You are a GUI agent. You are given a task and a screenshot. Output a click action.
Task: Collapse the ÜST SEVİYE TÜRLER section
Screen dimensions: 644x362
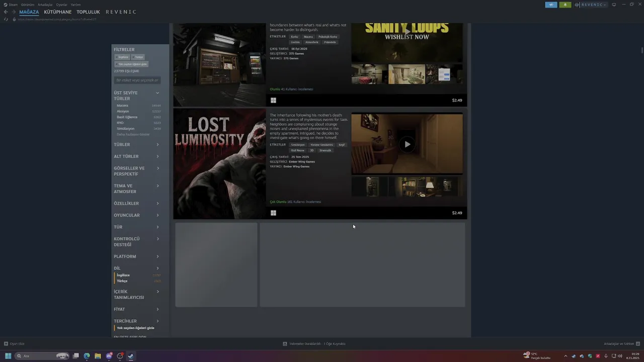click(x=136, y=96)
